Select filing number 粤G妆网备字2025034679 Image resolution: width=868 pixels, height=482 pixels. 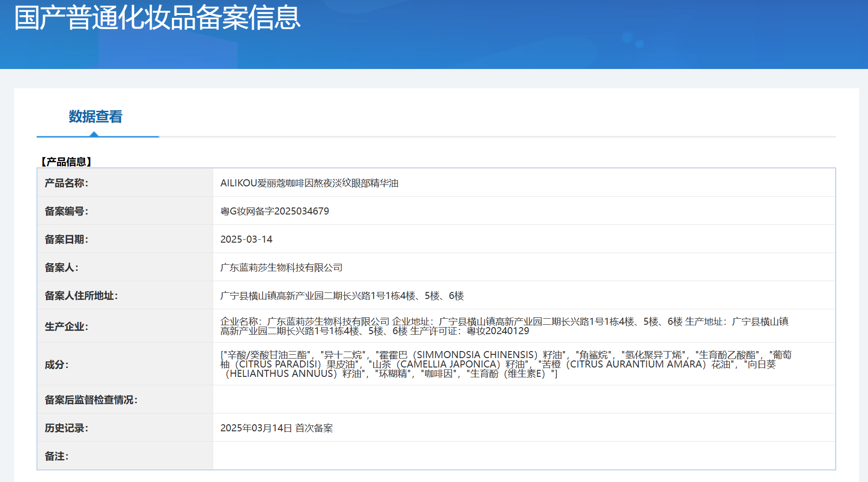pos(275,211)
